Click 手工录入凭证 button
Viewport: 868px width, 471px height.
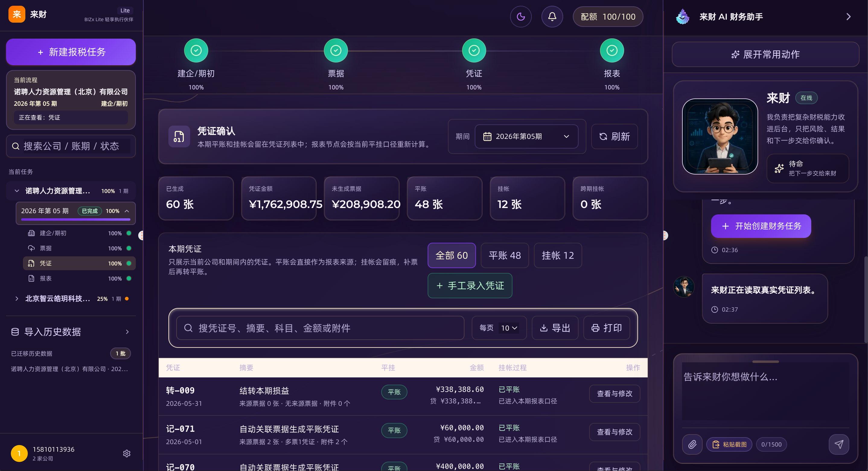click(x=470, y=286)
